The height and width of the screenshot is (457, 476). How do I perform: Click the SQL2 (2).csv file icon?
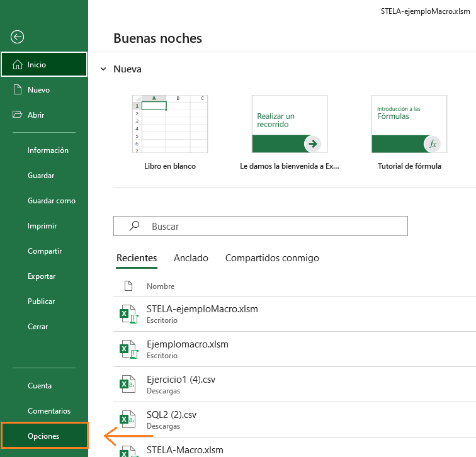click(127, 419)
